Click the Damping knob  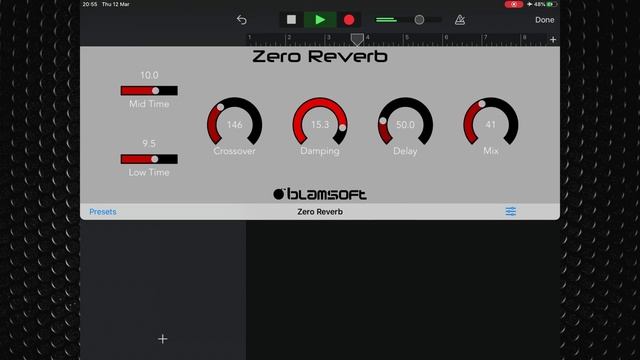[320, 122]
